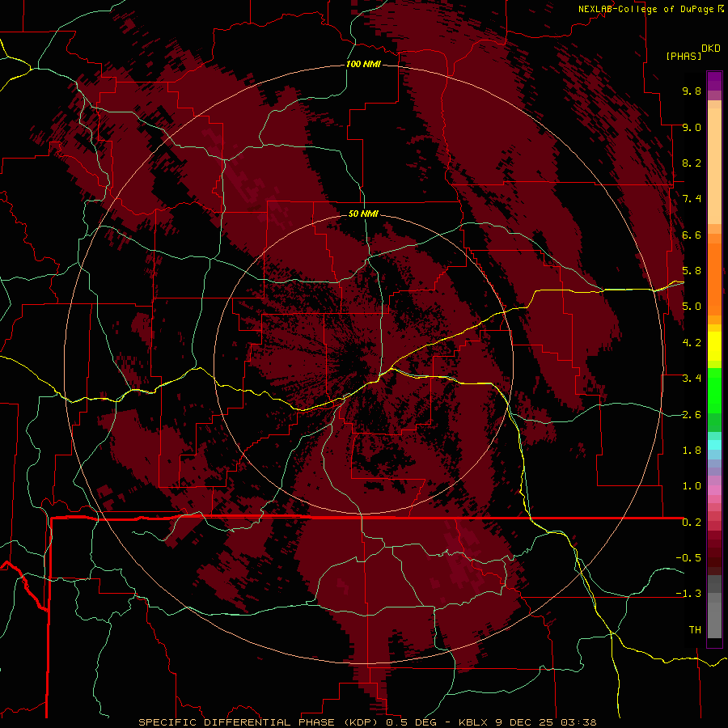Click the 1.8 legend value
This screenshot has height=728, width=728.
click(x=692, y=451)
